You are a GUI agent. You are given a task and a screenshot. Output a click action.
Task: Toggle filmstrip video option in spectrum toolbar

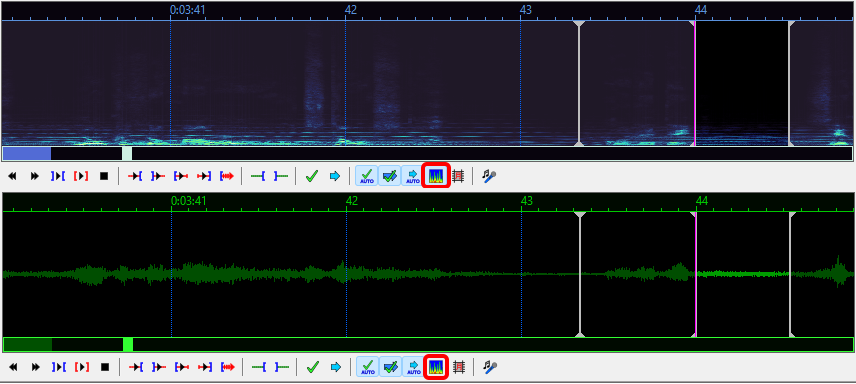[458, 176]
